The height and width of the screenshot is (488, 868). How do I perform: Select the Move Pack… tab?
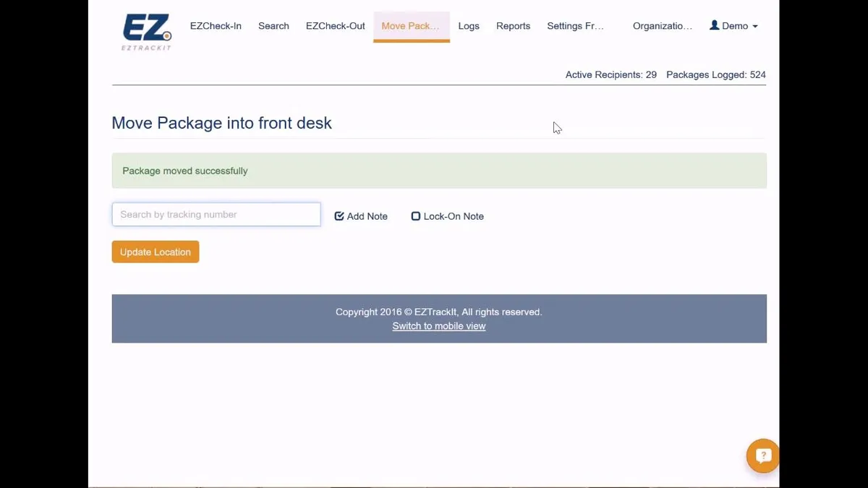point(412,27)
